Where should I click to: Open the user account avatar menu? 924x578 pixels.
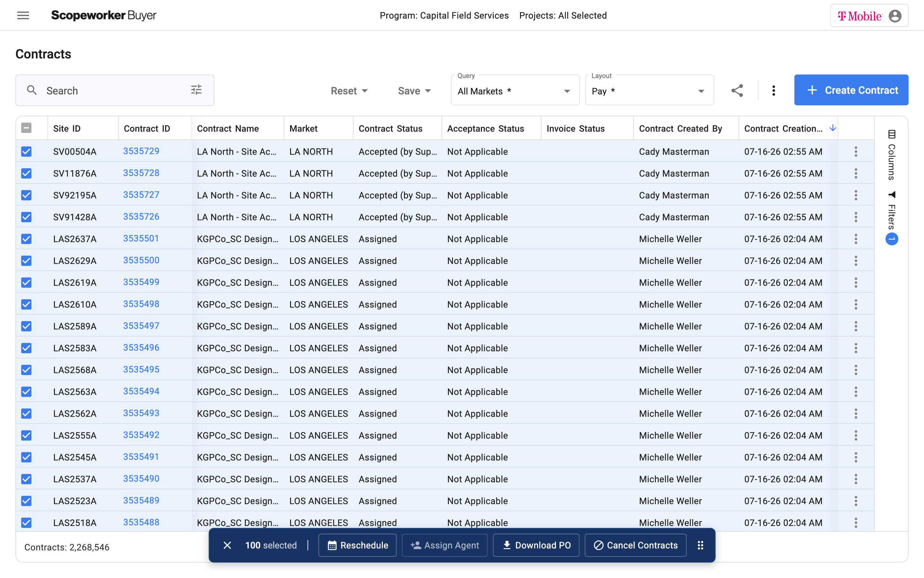click(894, 16)
